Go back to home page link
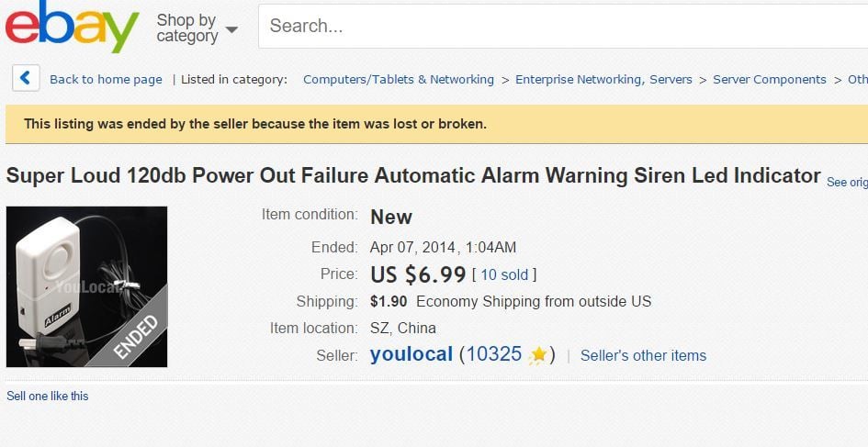This screenshot has height=447, width=868. 106,80
